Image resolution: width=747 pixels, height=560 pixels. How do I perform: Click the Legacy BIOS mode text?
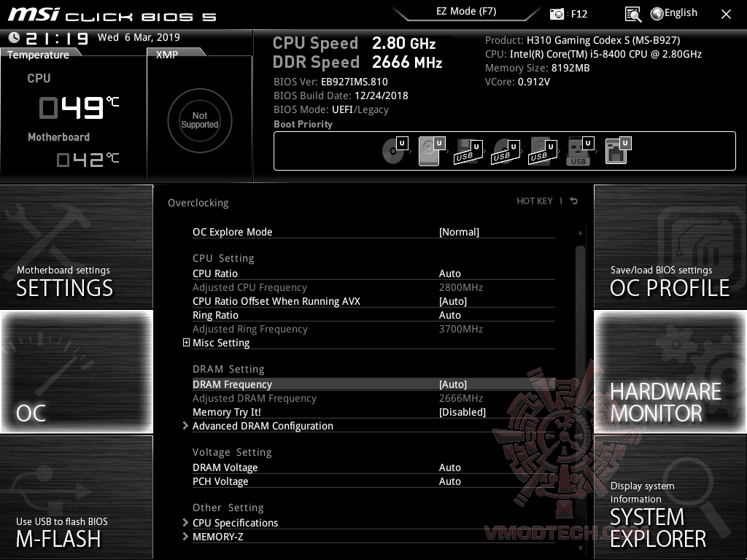373,109
